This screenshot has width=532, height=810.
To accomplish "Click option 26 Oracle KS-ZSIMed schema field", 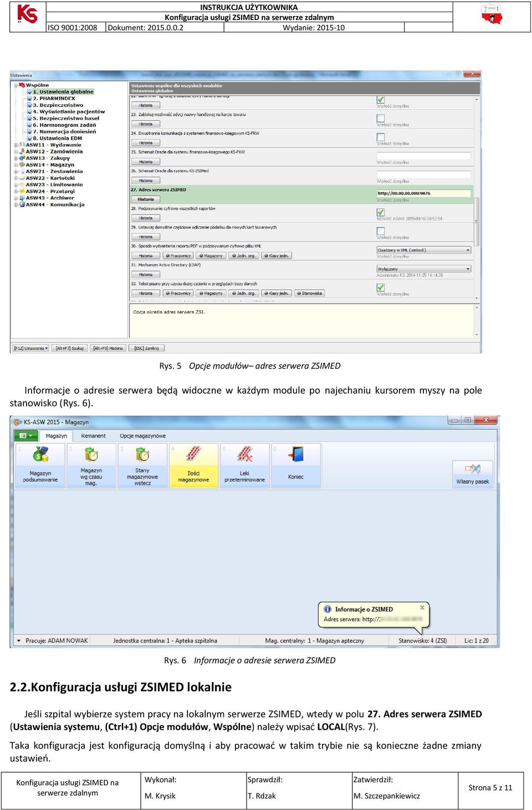I will 424,175.
